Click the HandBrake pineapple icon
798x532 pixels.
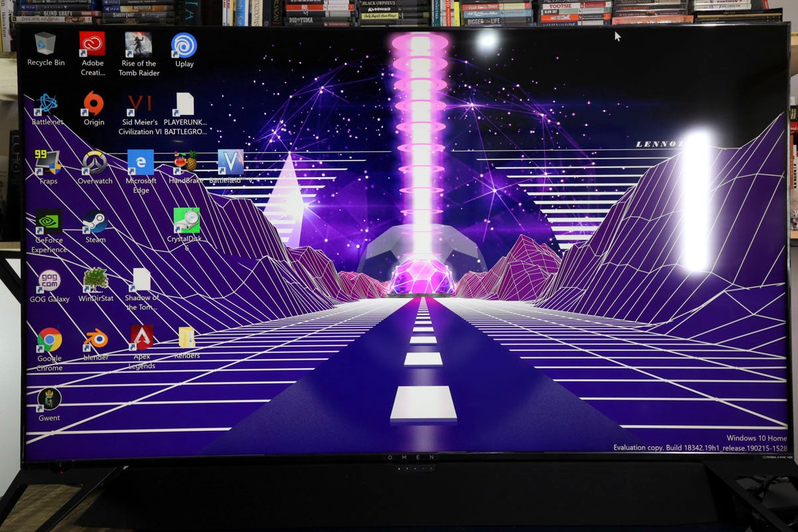coord(186,162)
